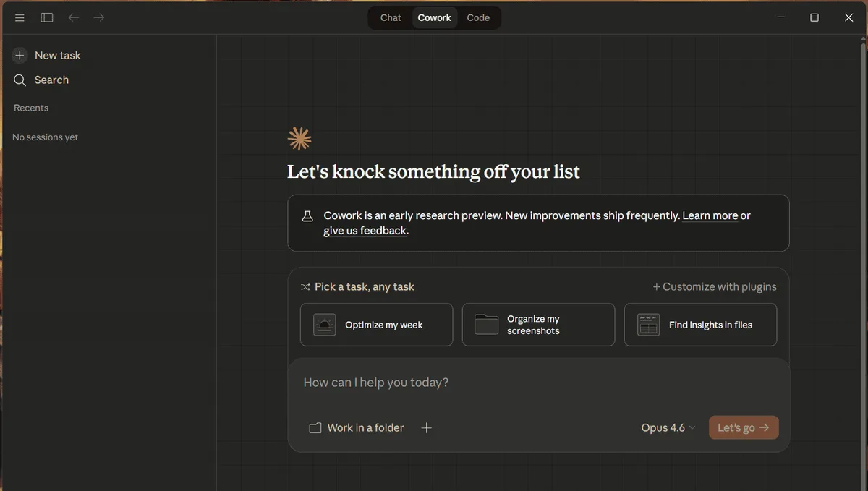Toggle the sidebar panel icon
The width and height of the screenshot is (868, 491).
tap(47, 17)
